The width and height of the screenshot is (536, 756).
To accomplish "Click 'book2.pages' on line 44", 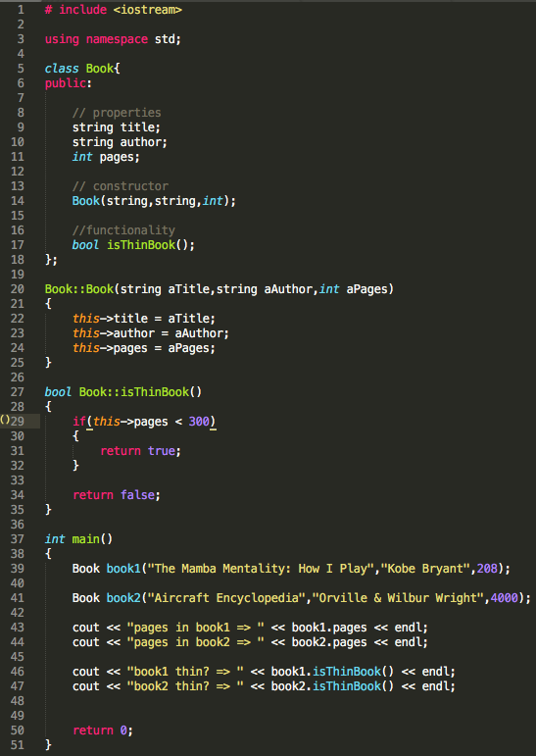I will coord(329,642).
